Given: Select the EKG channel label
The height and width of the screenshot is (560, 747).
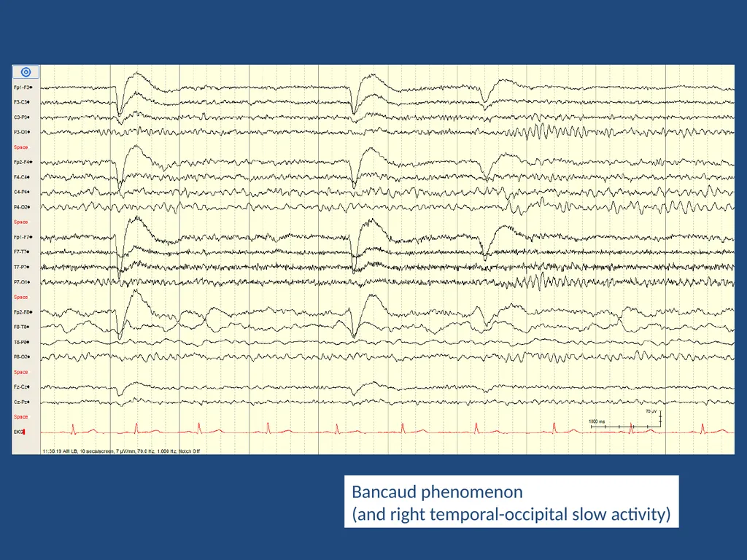Looking at the screenshot, I should pyautogui.click(x=19, y=432).
